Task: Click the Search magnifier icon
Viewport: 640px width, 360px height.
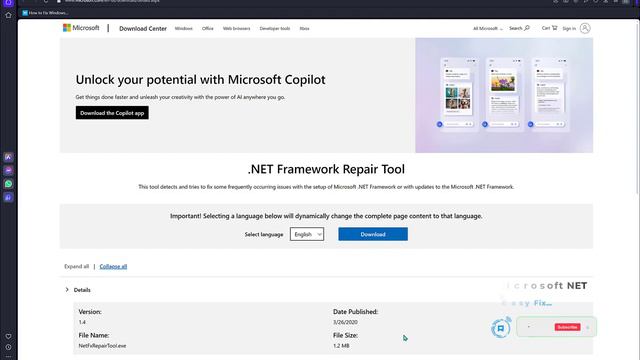Action: point(527,28)
